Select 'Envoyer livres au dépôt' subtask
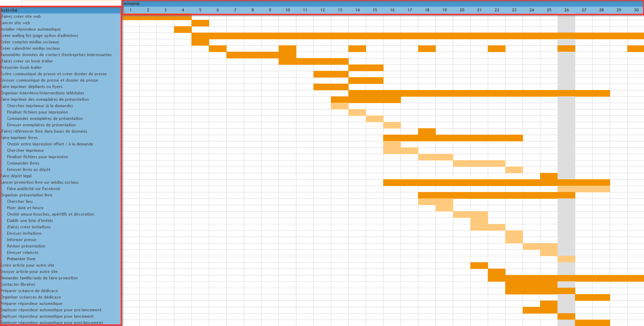This screenshot has width=644, height=326. [x=61, y=170]
